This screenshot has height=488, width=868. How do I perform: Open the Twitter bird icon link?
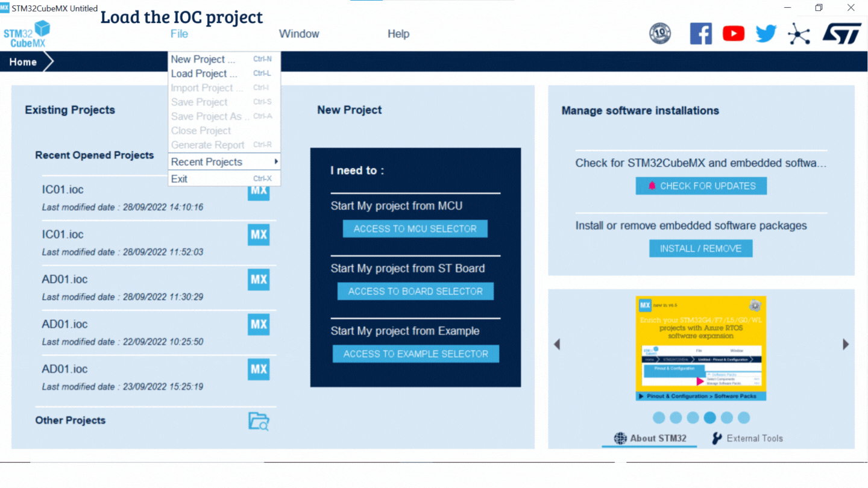[766, 34]
